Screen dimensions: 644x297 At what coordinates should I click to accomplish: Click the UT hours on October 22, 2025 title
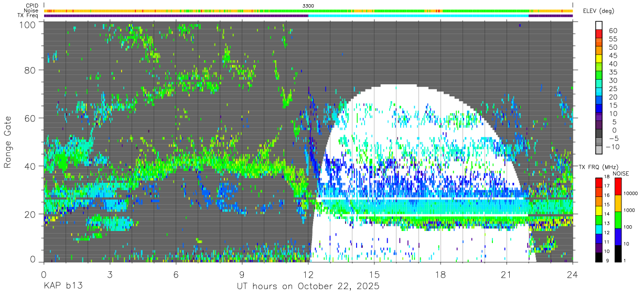point(308,287)
